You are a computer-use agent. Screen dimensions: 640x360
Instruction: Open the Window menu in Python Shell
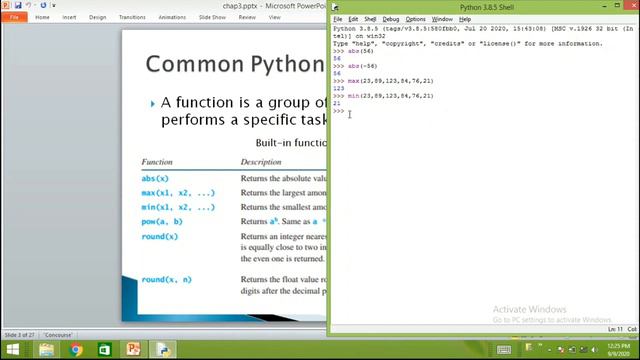coord(442,19)
